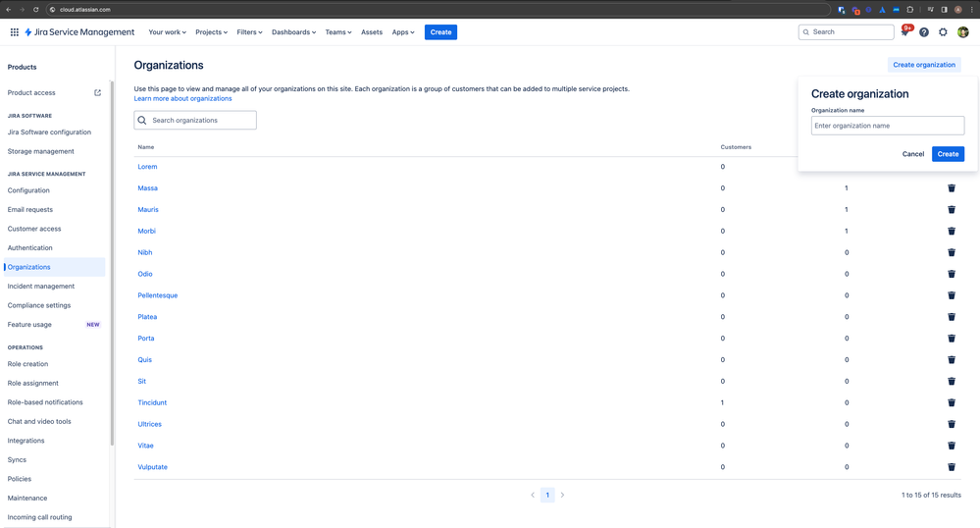Follow the Learn more about organizations link
980x528 pixels.
click(182, 98)
